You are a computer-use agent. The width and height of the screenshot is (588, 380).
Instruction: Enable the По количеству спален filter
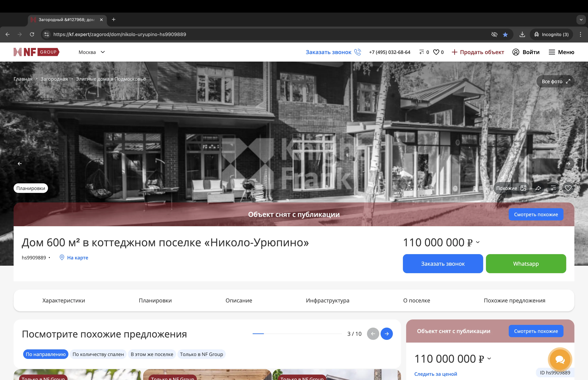coord(98,354)
